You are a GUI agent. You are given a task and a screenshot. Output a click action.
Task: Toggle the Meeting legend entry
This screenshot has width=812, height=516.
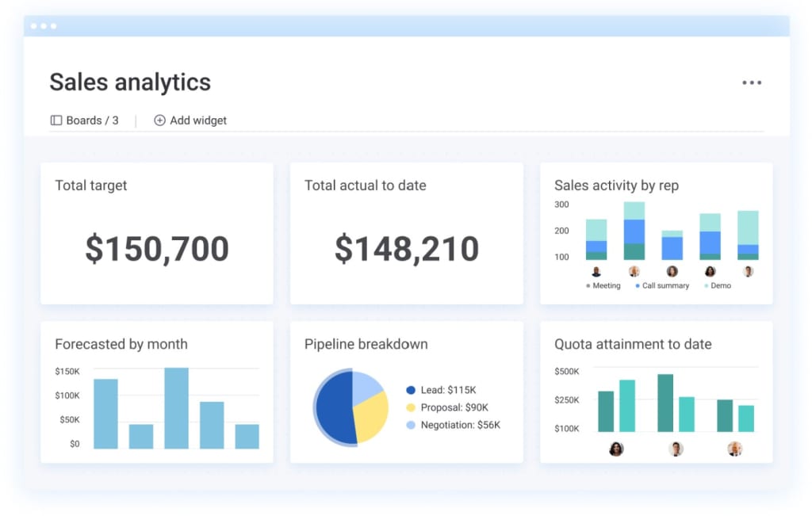click(x=603, y=285)
